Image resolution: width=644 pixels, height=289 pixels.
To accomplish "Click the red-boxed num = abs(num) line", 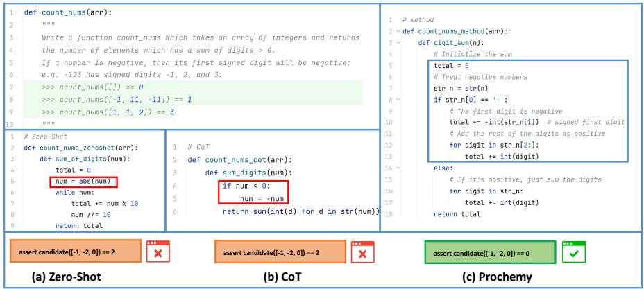I will click(x=83, y=182).
